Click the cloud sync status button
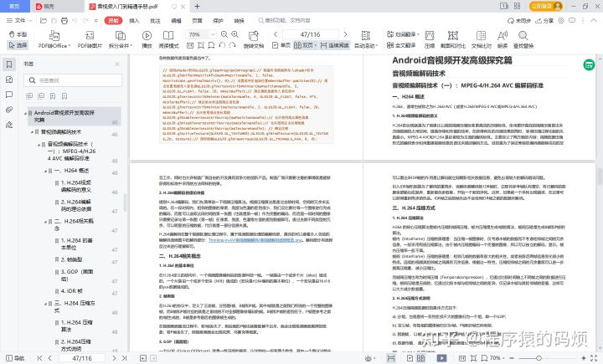 tap(518, 21)
